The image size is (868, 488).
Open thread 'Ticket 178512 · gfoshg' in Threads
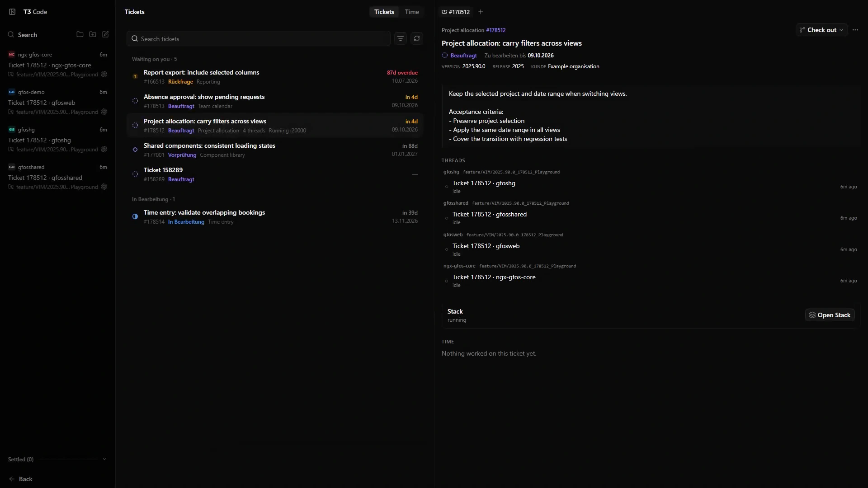[x=650, y=187]
